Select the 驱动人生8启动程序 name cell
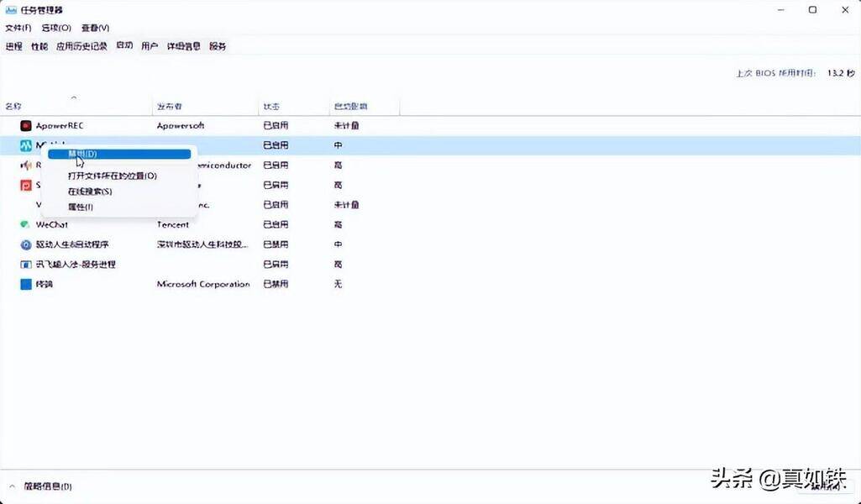861x504 pixels. [72, 244]
